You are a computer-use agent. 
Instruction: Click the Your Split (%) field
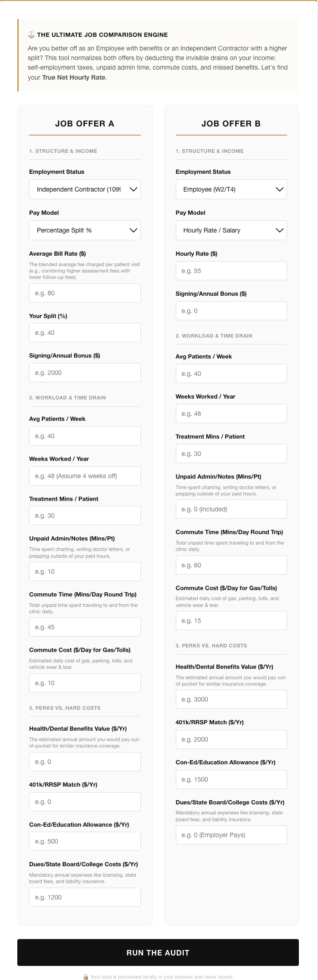[85, 333]
